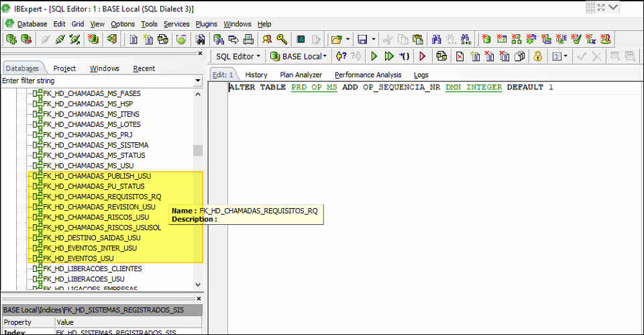The height and width of the screenshot is (335, 644).
Task: Click the padlock icon in SQL toolbar
Action: [x=537, y=56]
